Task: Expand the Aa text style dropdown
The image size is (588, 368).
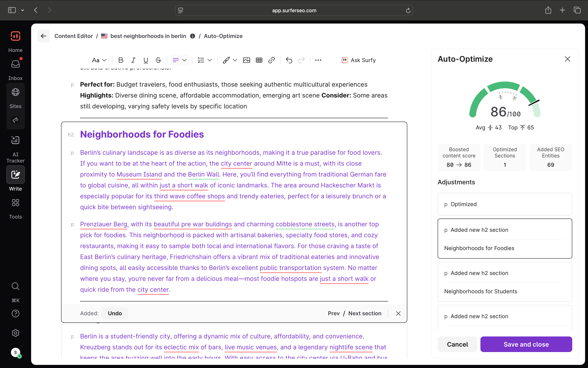Action: [99, 60]
